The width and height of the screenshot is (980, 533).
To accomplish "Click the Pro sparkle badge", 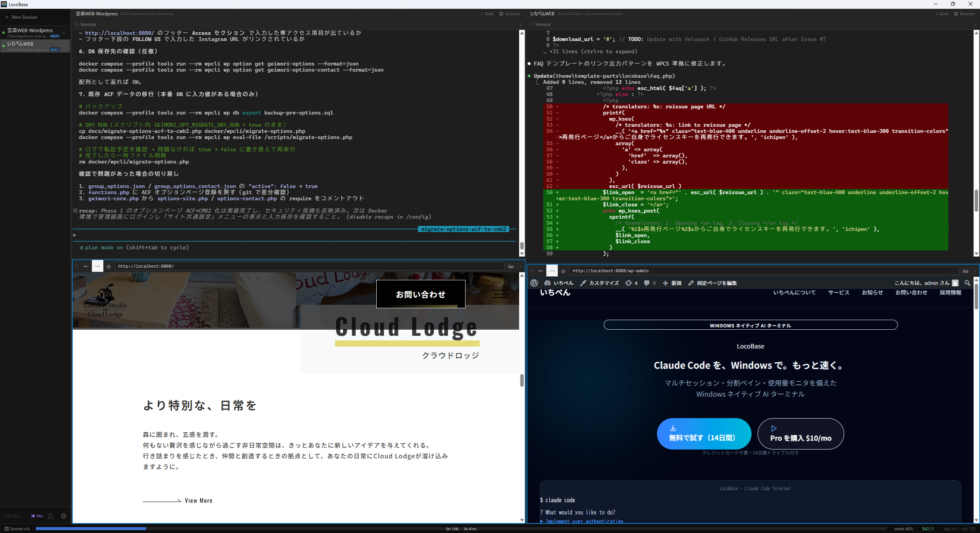I will click(x=37, y=516).
